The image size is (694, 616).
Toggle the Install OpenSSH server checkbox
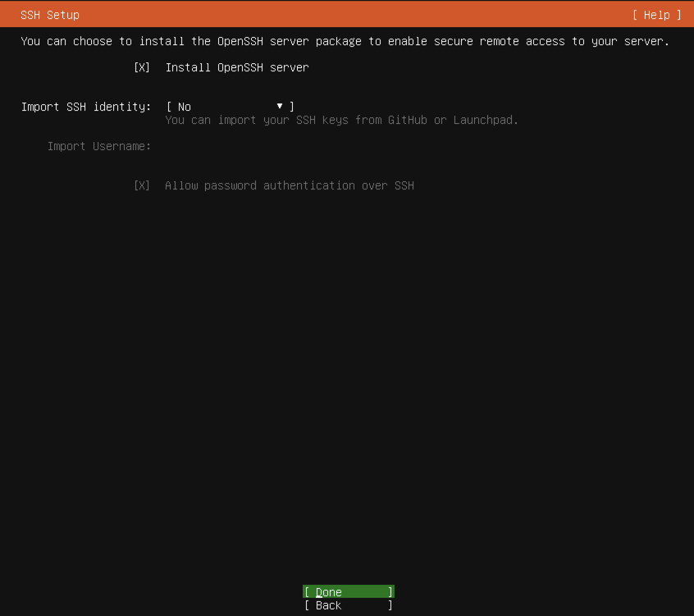click(142, 67)
